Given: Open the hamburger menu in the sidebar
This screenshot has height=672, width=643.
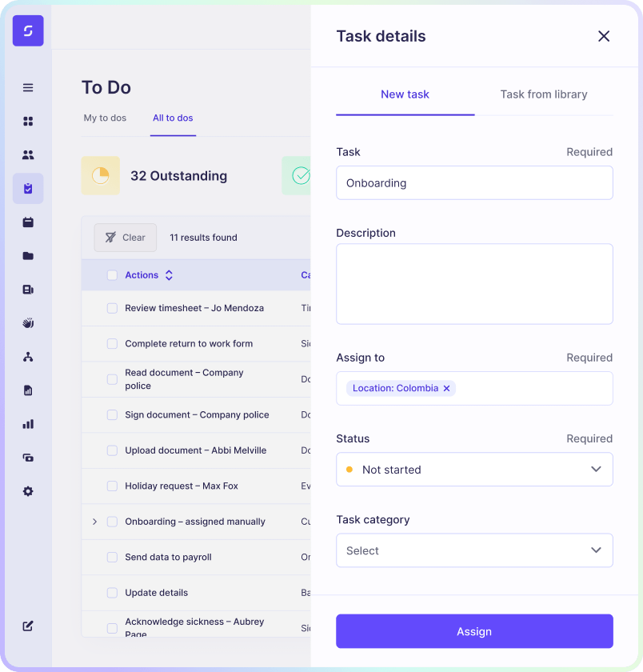Looking at the screenshot, I should [x=28, y=88].
